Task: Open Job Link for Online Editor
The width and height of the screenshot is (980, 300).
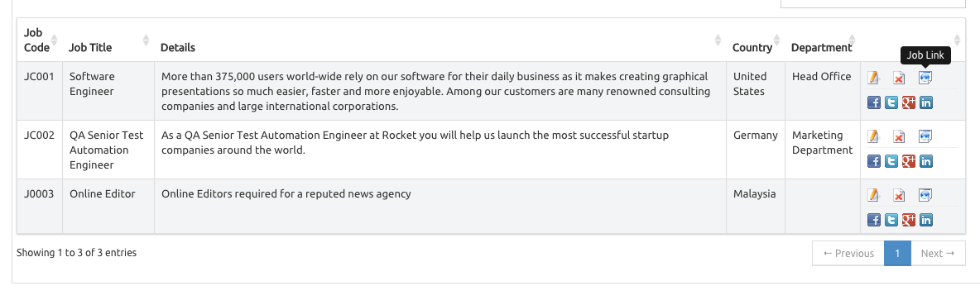Action: click(925, 195)
